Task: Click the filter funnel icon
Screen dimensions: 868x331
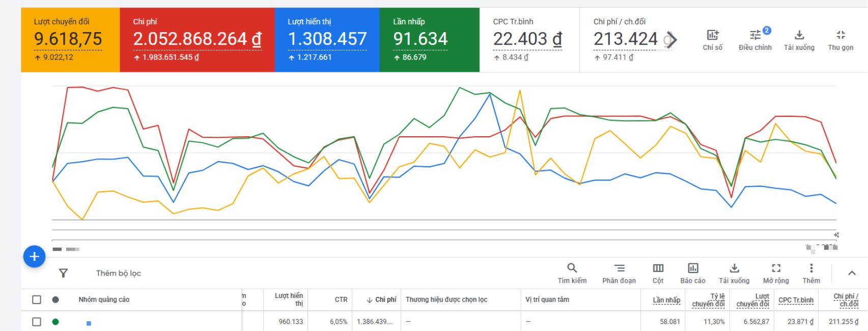Action: coord(63,273)
